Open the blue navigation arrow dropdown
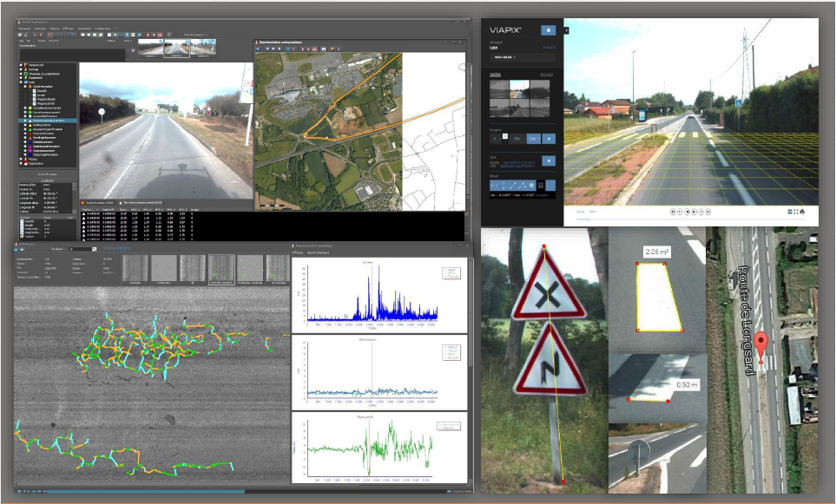836x504 pixels. point(549,138)
